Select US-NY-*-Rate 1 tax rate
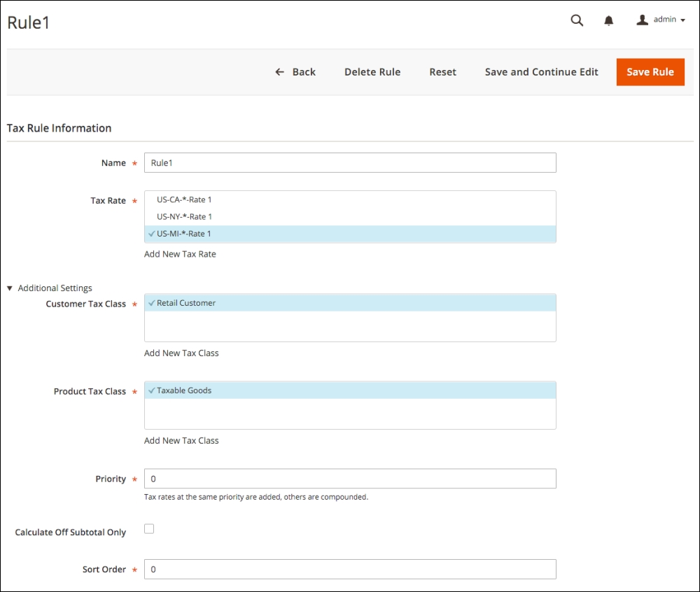This screenshot has width=700, height=592. (184, 217)
